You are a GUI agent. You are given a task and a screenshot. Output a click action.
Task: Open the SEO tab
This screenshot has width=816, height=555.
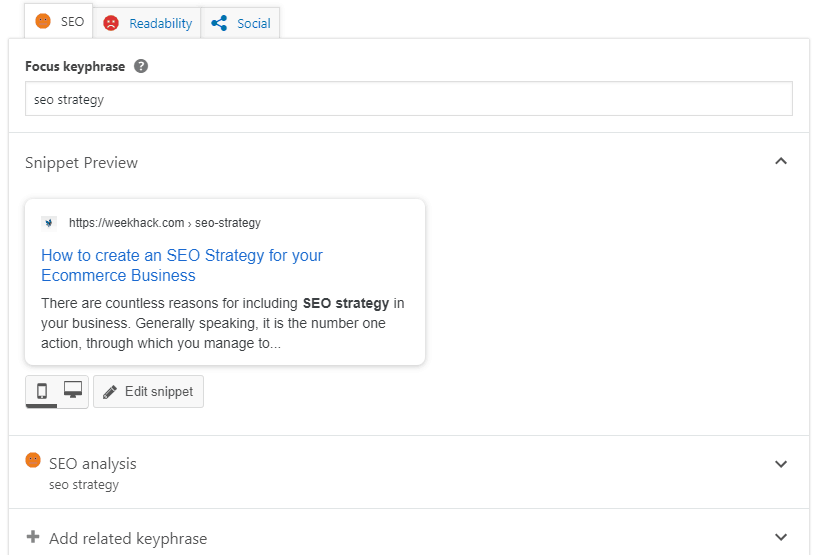[x=58, y=21]
